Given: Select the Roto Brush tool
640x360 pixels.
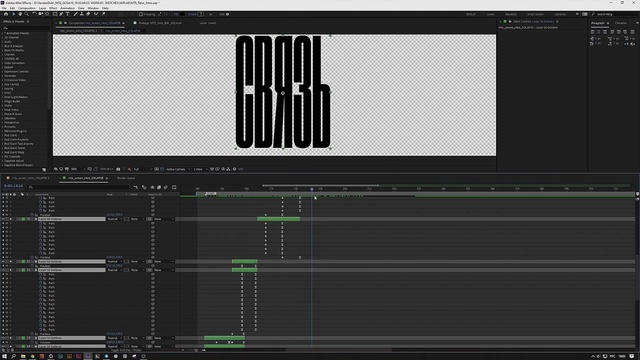Looking at the screenshot, I should pos(96,14).
